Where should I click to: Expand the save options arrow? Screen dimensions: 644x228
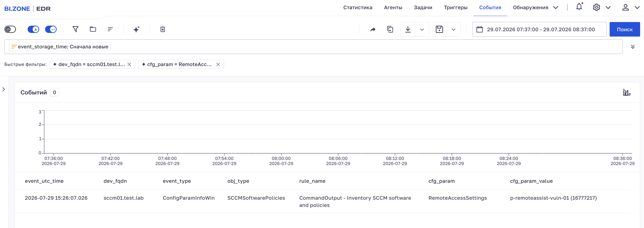(x=453, y=29)
